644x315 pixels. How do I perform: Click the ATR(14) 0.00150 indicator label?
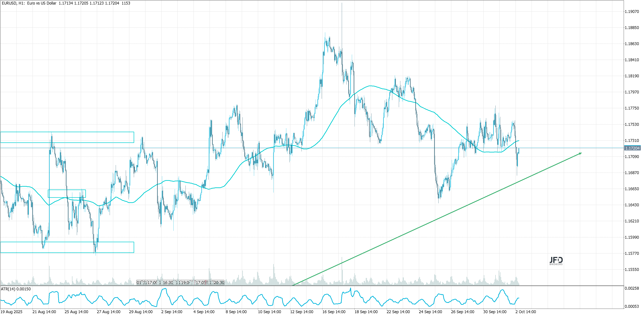(x=16, y=289)
